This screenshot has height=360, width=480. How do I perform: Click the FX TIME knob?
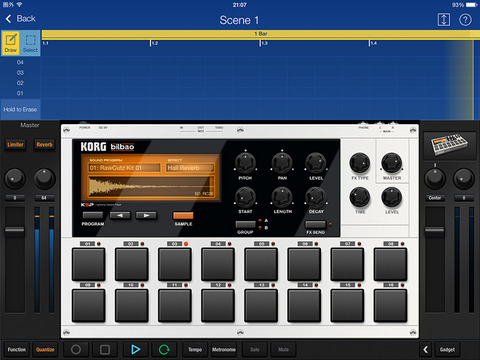point(360,197)
